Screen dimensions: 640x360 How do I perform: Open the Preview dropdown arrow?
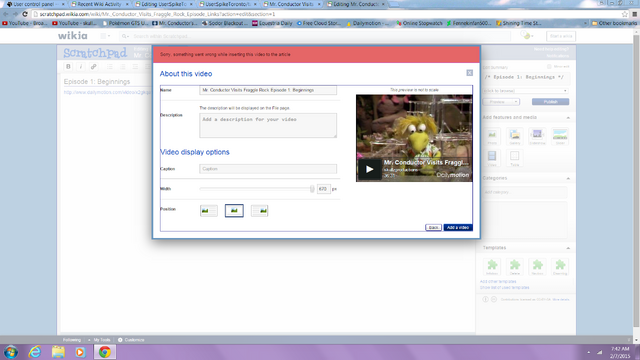coord(516,102)
